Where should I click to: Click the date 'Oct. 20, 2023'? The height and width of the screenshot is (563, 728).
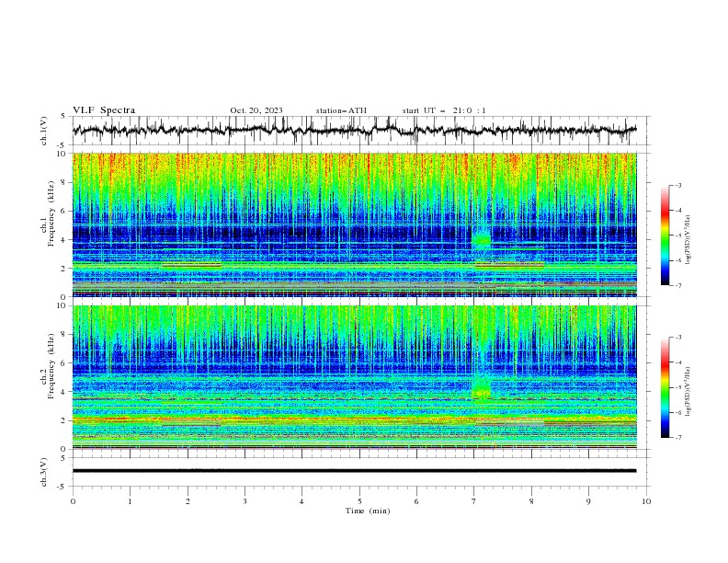[256, 110]
